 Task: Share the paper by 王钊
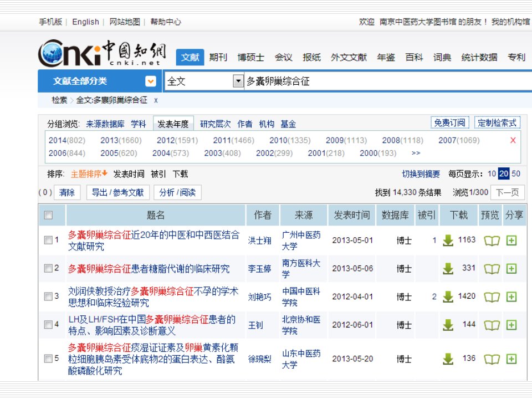[511, 325]
